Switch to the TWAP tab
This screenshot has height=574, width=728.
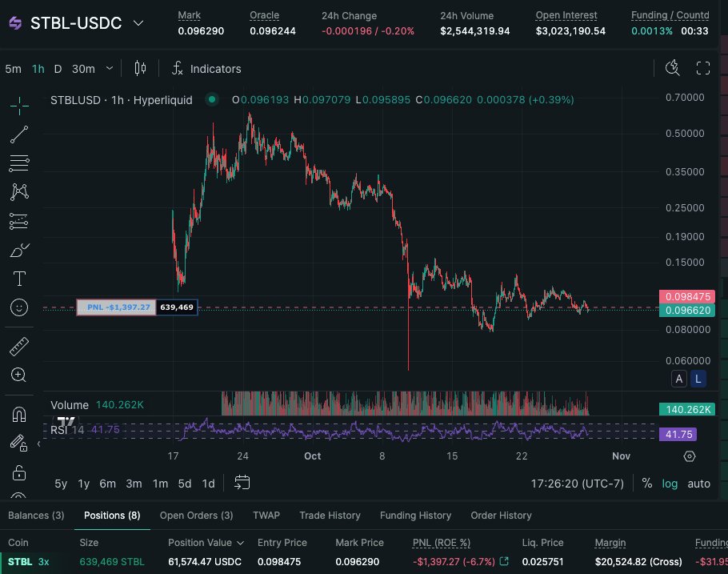[266, 515]
